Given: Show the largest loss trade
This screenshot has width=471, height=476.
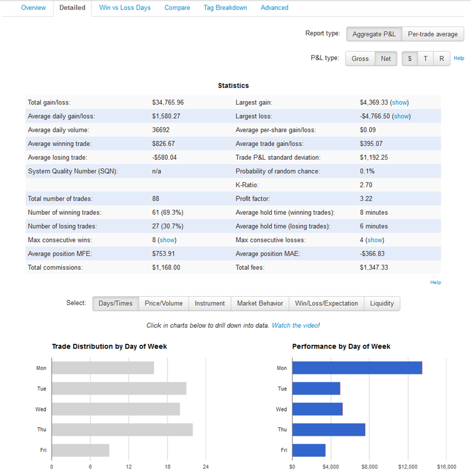Looking at the screenshot, I should pyautogui.click(x=401, y=116).
